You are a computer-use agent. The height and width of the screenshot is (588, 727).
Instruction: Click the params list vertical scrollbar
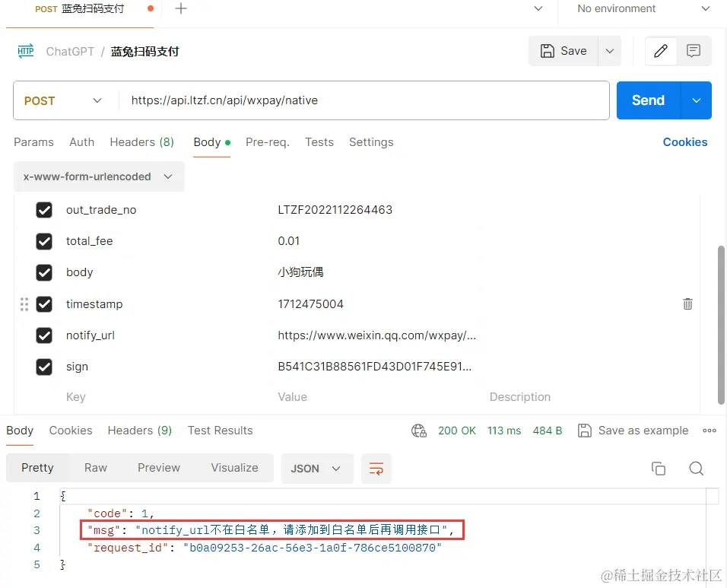(x=721, y=325)
